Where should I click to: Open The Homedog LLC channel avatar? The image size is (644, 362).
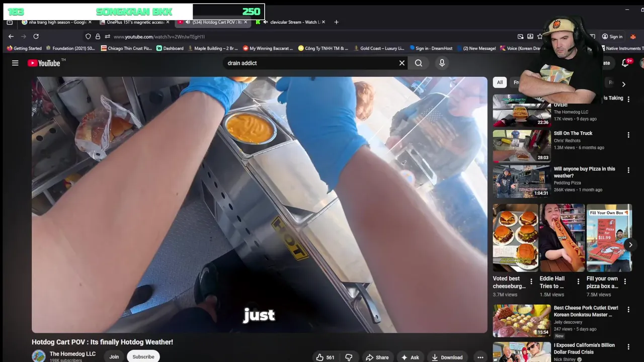[x=39, y=356]
